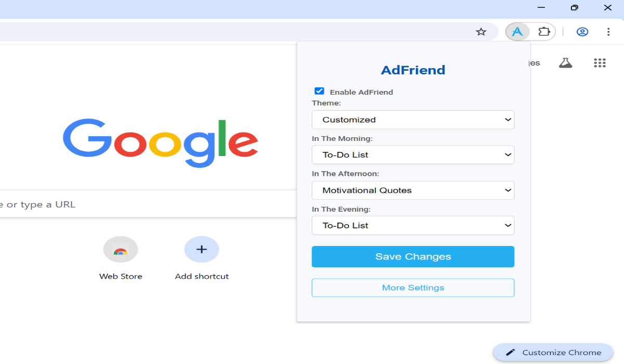This screenshot has width=624, height=364.
Task: Open the Chrome three-dot menu
Action: [608, 31]
